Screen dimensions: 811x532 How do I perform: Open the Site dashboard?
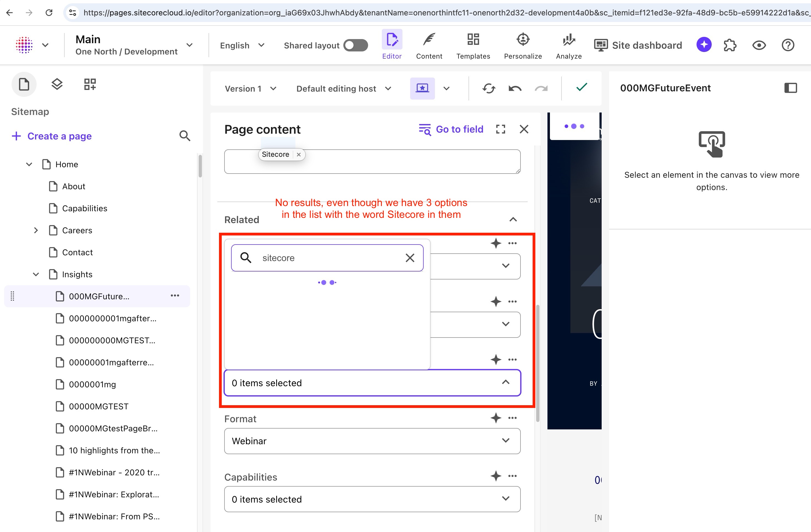(x=638, y=45)
